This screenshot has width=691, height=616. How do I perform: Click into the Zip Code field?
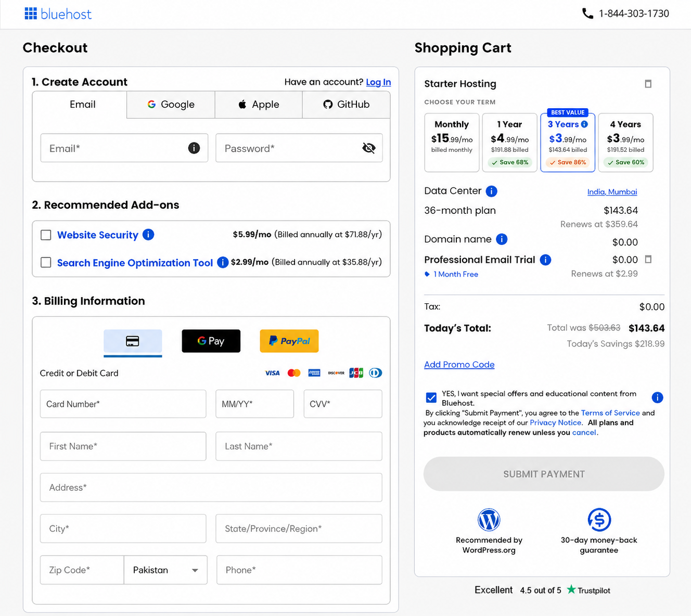point(82,570)
